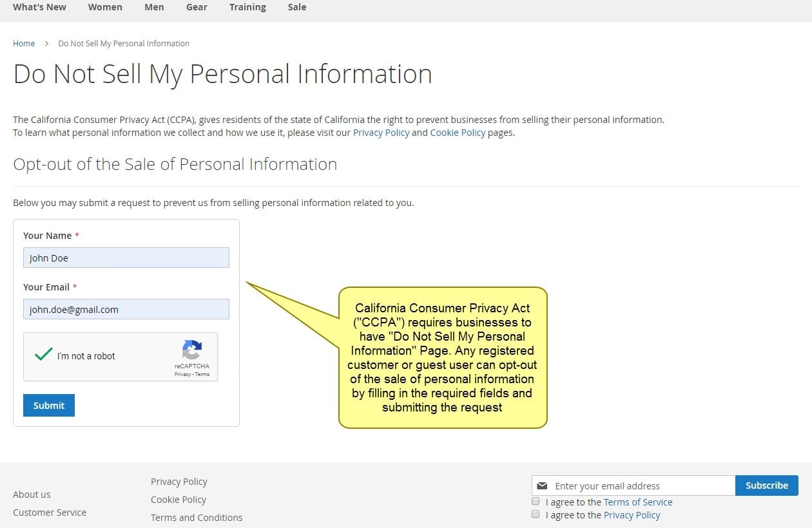Click the Subscribe button

click(x=766, y=486)
